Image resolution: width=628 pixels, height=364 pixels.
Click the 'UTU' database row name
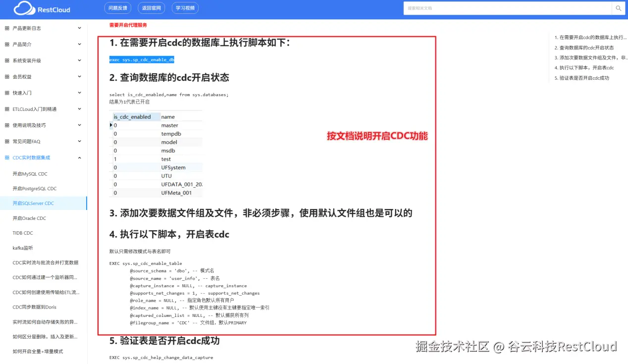[166, 176]
